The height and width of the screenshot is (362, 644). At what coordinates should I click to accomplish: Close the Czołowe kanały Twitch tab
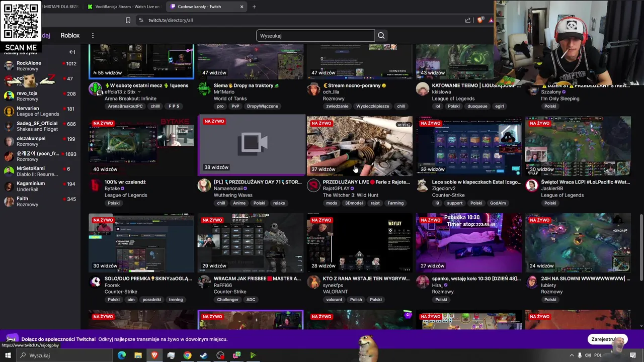(242, 7)
